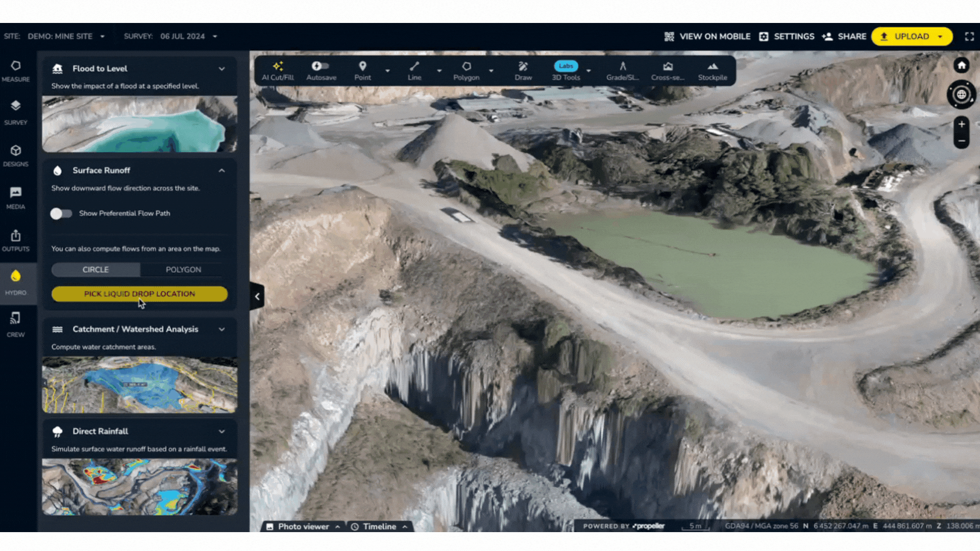Expand the Timeline panel
The height and width of the screenshot is (551, 980).
coord(379,527)
